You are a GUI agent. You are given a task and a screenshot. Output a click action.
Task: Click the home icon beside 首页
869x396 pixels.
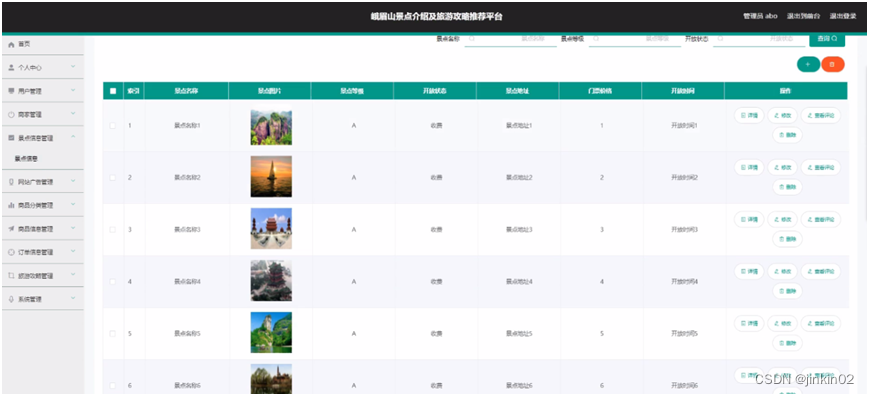(11, 44)
